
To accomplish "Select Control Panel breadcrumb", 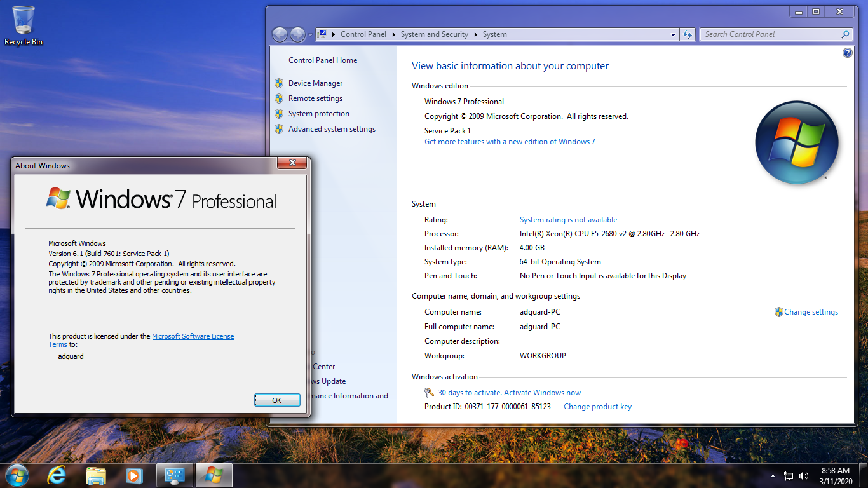I will [363, 34].
